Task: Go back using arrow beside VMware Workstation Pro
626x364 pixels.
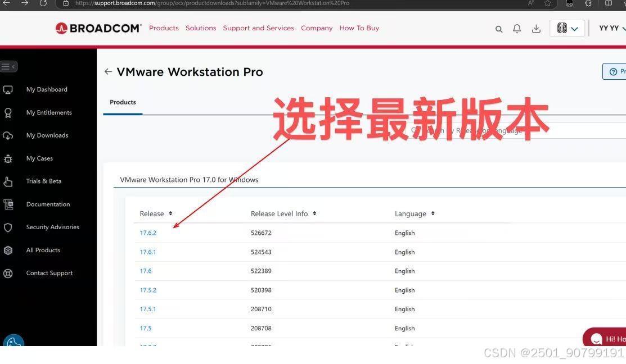Action: [x=108, y=71]
